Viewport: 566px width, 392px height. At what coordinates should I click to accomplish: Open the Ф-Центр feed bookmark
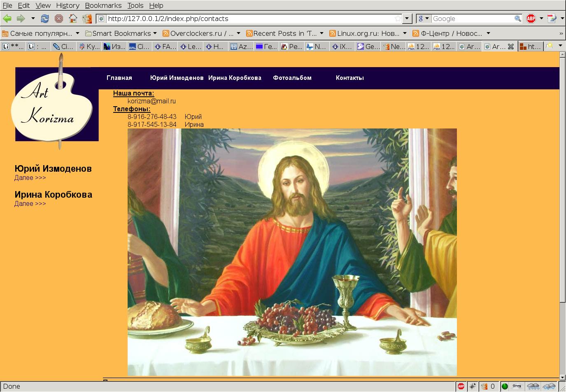451,33
